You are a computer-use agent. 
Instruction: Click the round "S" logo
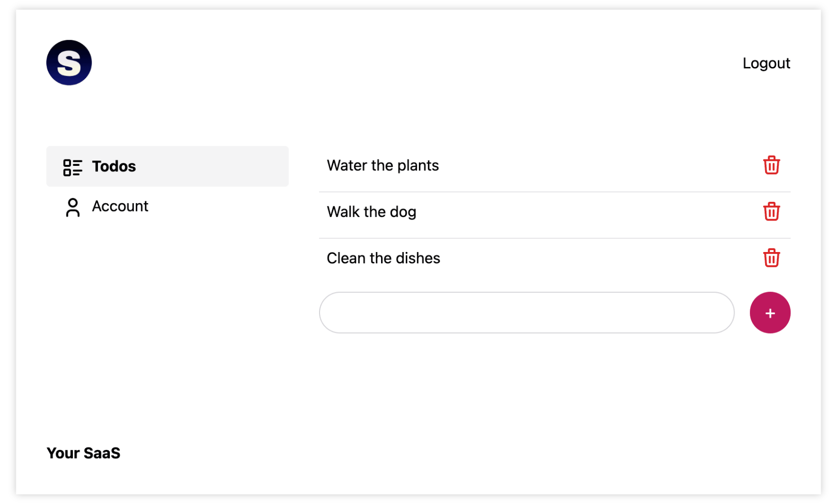tap(69, 63)
